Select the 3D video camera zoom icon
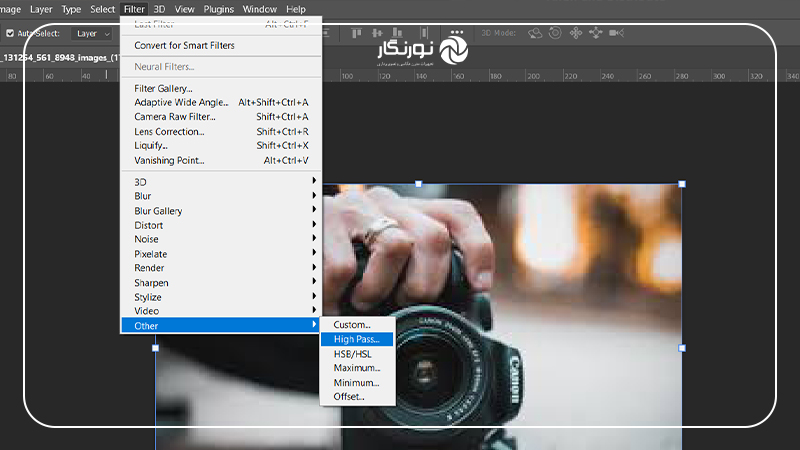800x450 pixels. 616,33
